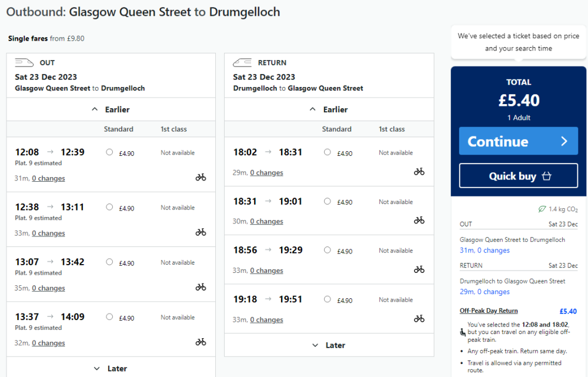Viewport: 588px width, 377px height.
Task: Show earlier outbound trains
Action: pyautogui.click(x=111, y=109)
